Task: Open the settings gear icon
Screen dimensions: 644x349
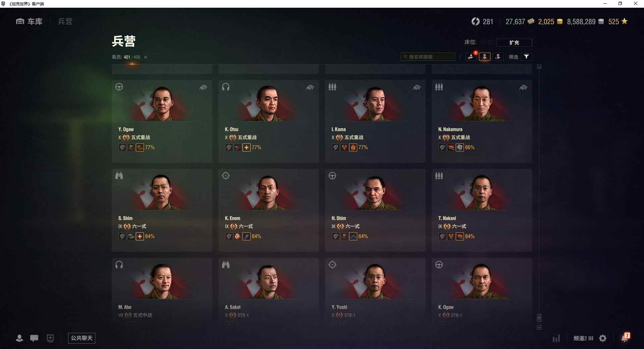Action: [603, 338]
